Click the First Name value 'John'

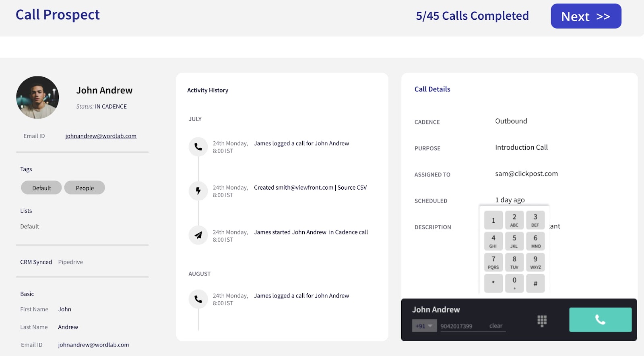[x=64, y=310]
